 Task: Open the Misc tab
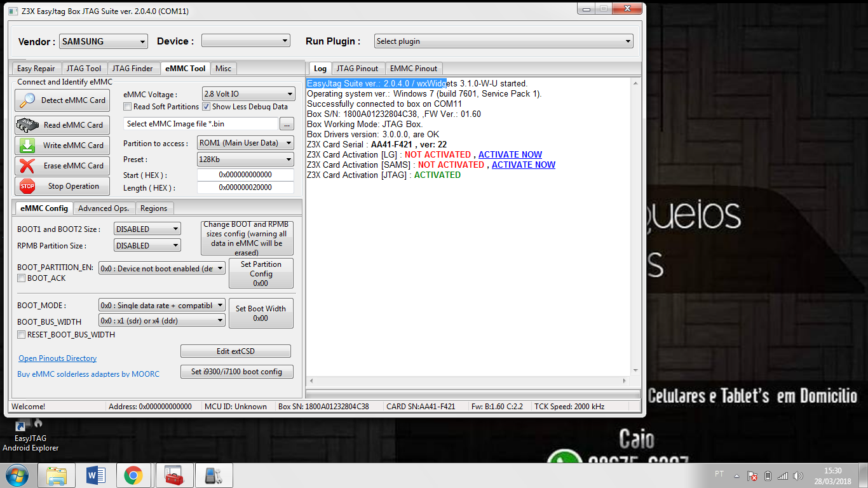[223, 69]
